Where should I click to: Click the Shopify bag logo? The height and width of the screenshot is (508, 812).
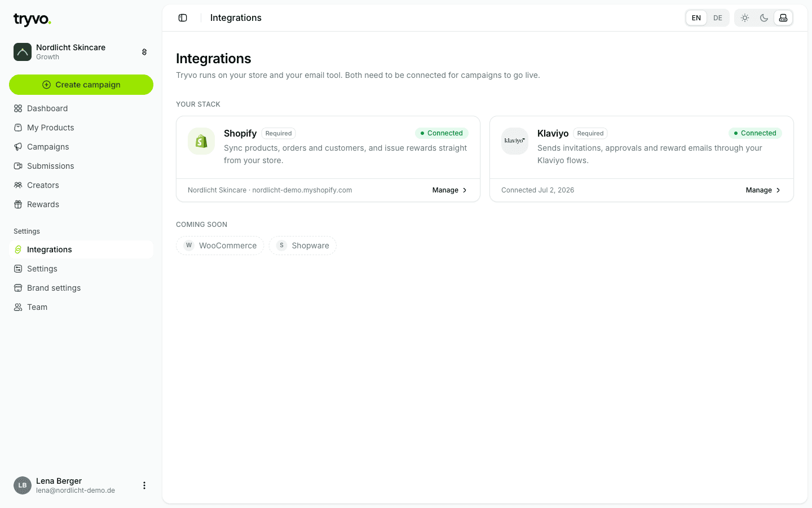(201, 141)
